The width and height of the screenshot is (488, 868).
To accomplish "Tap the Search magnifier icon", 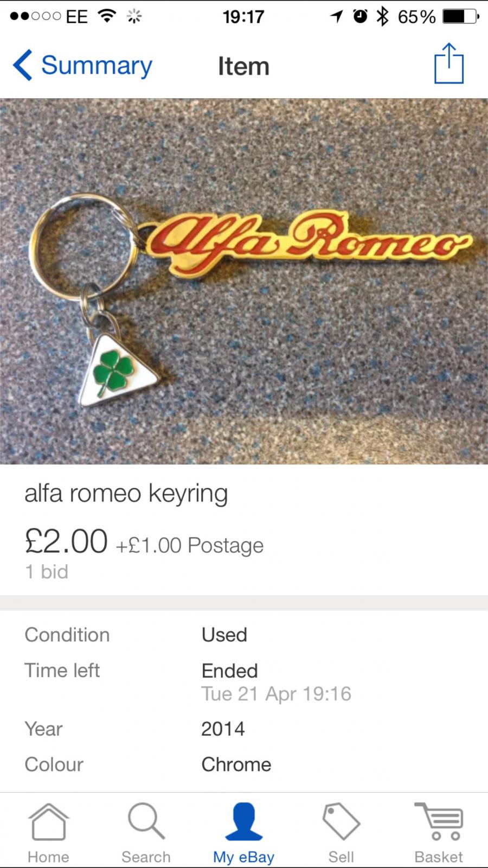I will click(x=146, y=821).
